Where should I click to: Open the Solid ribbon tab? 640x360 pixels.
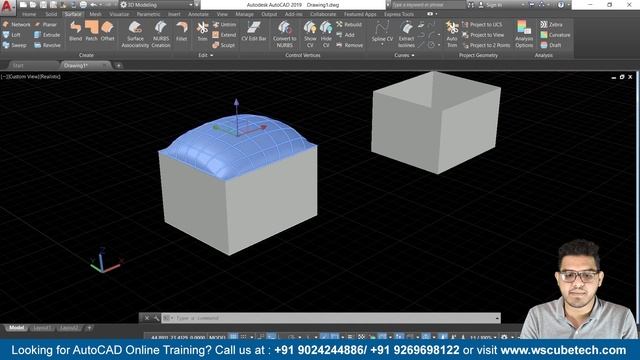(51, 14)
